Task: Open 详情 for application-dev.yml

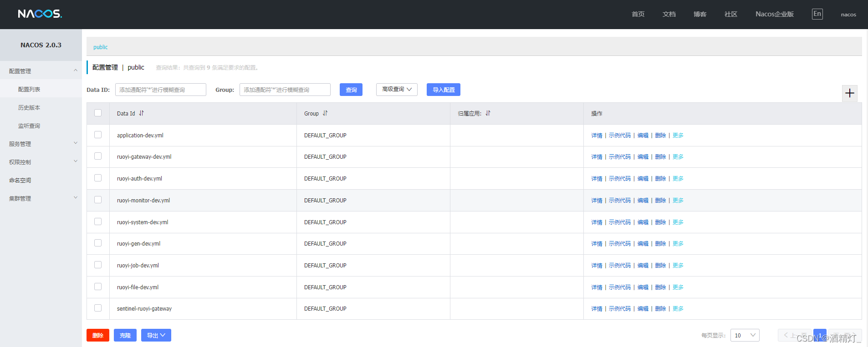Action: [x=597, y=136]
